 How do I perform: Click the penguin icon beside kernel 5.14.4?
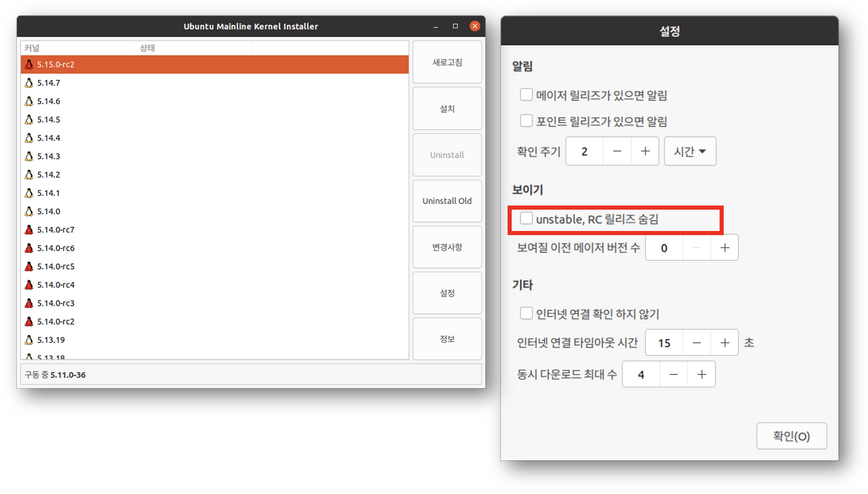[28, 138]
